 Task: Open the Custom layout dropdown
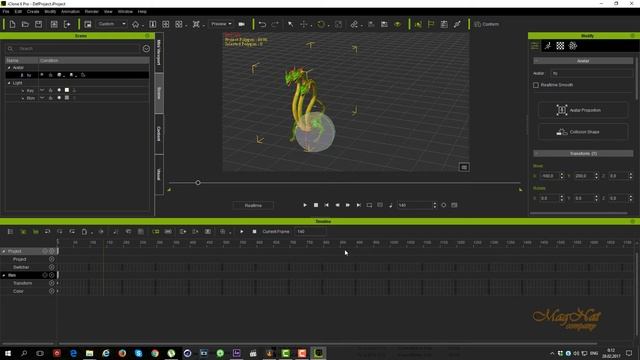click(x=111, y=24)
